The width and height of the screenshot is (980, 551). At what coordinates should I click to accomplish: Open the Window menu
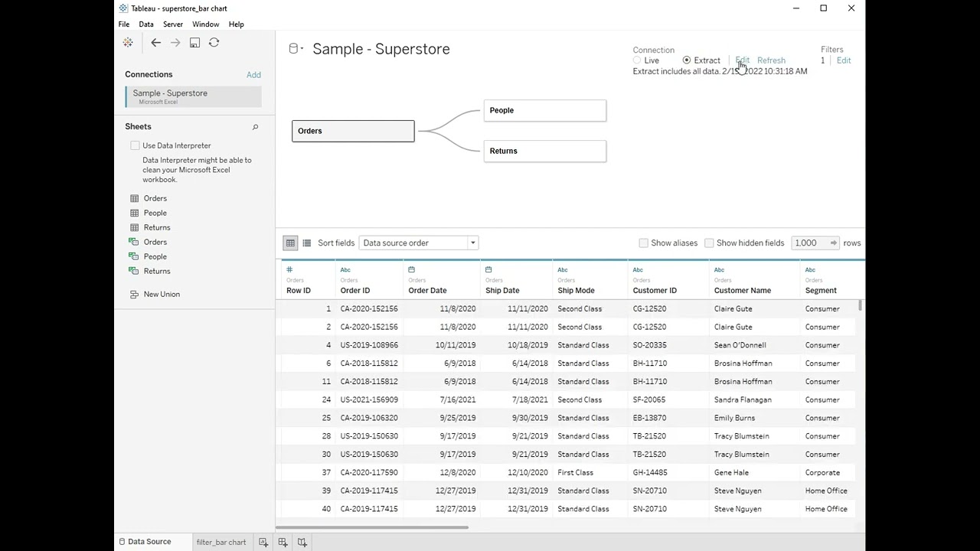coord(205,24)
